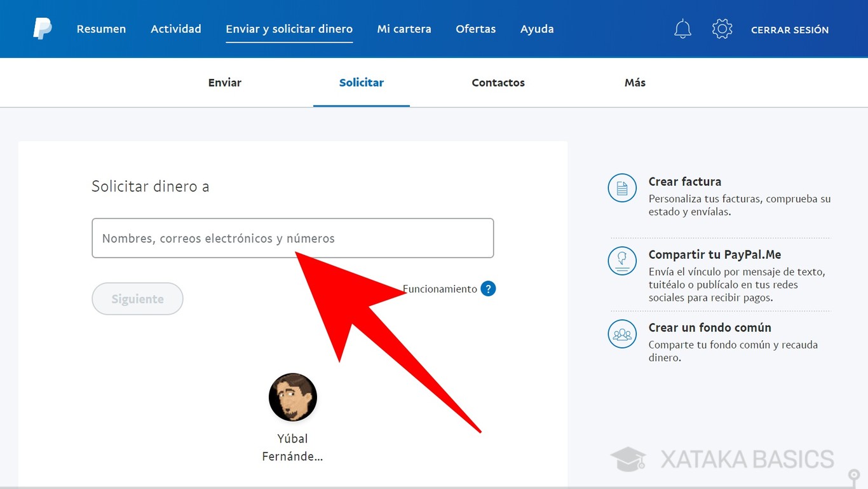Open the Ofertas menu item
This screenshot has height=489, width=868.
pyautogui.click(x=476, y=29)
